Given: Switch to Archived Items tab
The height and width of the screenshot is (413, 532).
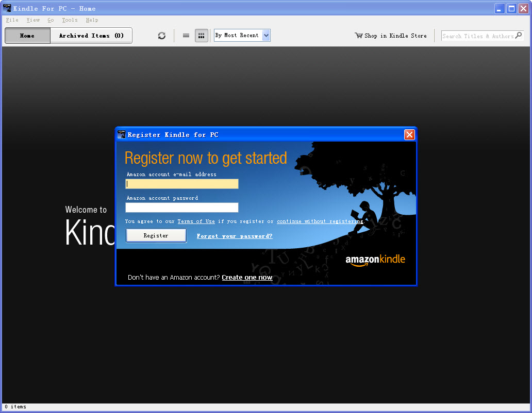Looking at the screenshot, I should coord(91,36).
